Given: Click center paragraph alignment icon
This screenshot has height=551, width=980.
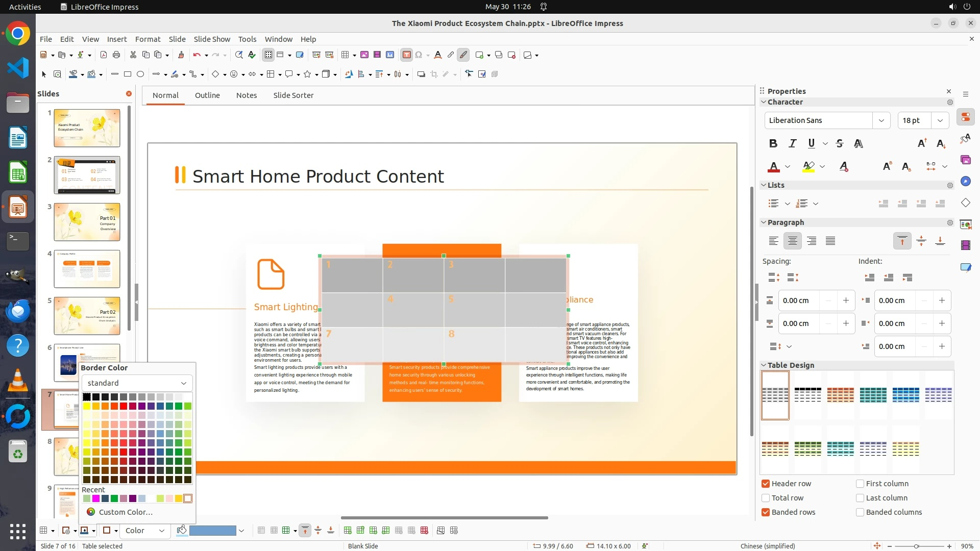Looking at the screenshot, I should pyautogui.click(x=792, y=241).
